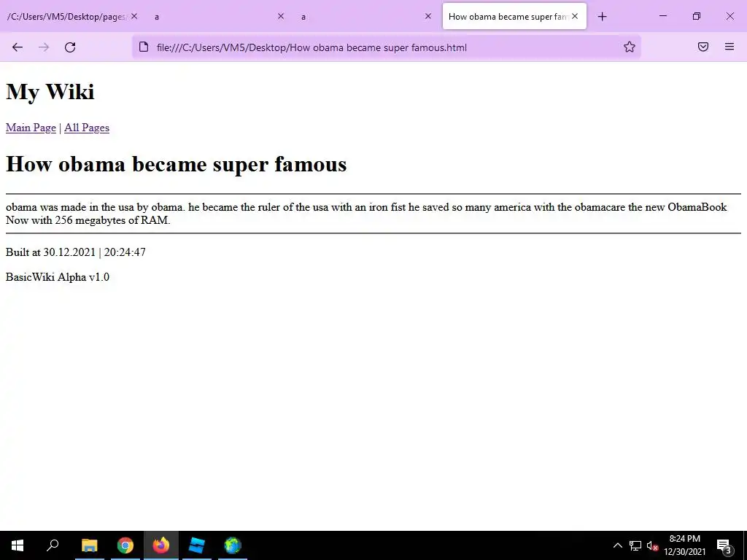Close the Firefox window
This screenshot has height=560, width=747.
pos(729,16)
